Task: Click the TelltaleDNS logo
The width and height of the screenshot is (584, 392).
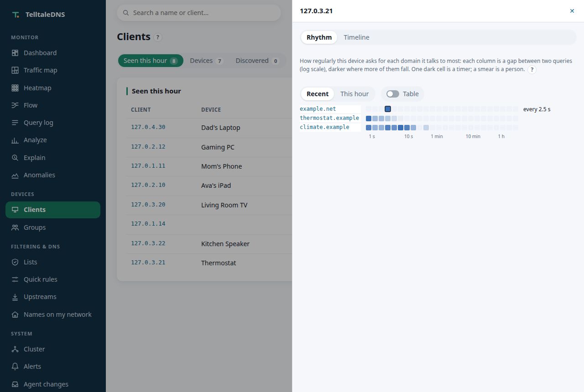Action: 39,15
